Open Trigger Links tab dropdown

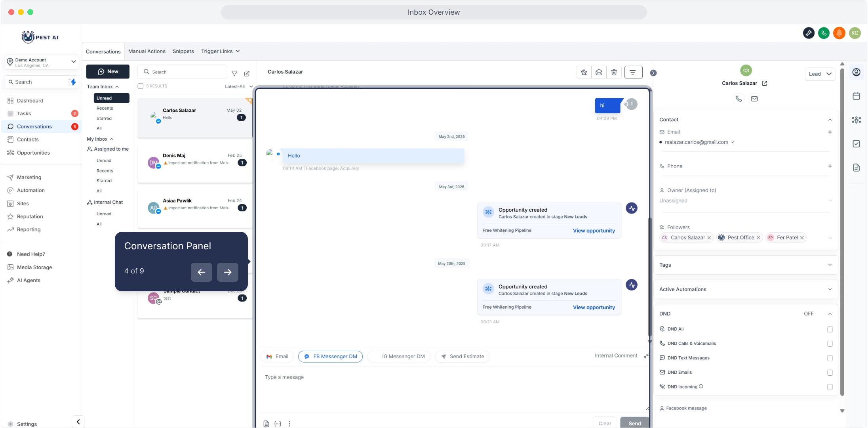tap(221, 51)
